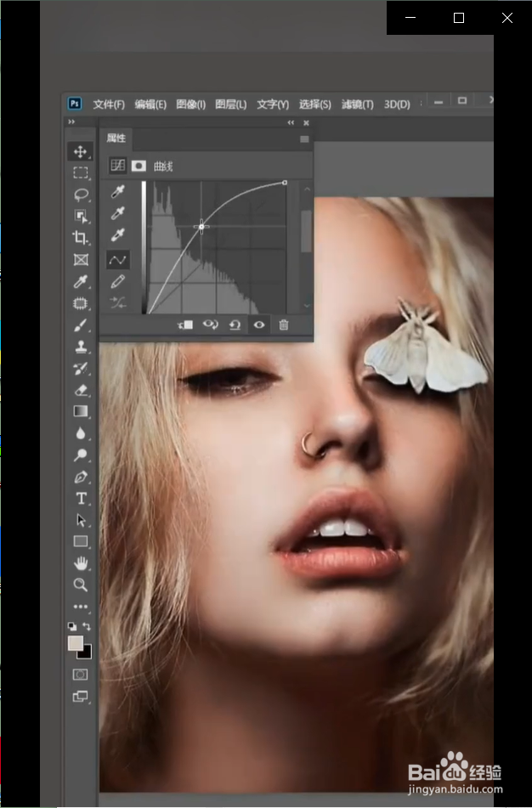Select the top-right curve endpoint
Image resolution: width=532 pixels, height=808 pixels.
(x=285, y=183)
